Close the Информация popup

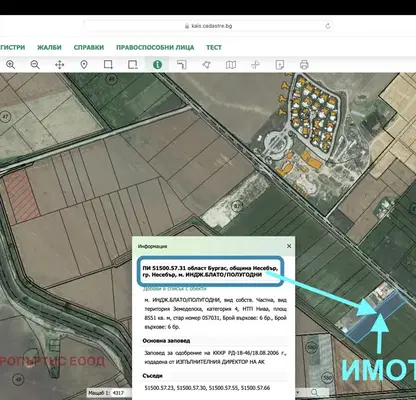click(x=289, y=246)
